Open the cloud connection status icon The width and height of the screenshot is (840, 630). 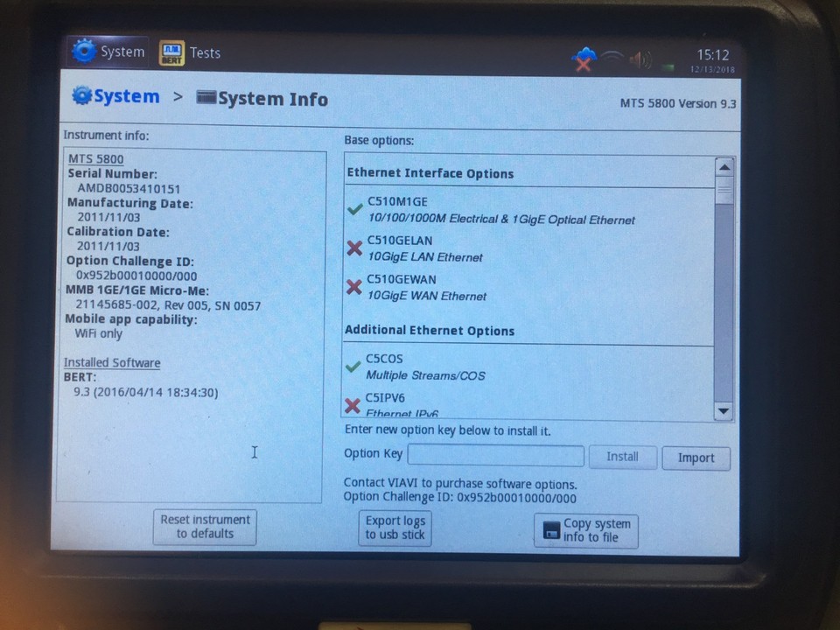click(x=584, y=55)
